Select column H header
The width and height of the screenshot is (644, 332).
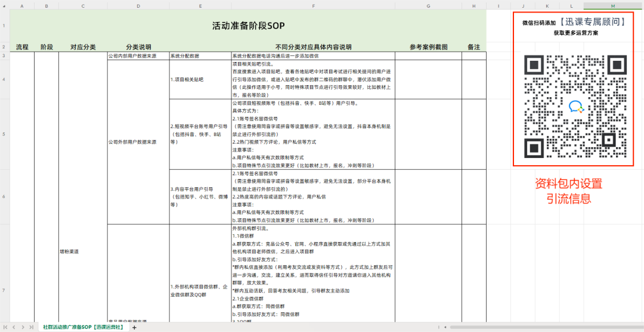(474, 6)
